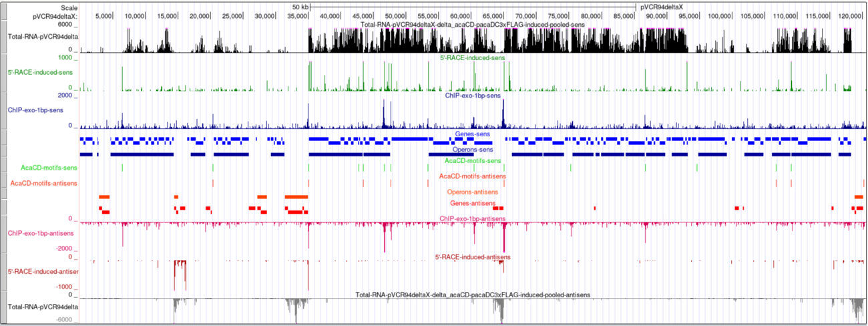Open the Genes-sens track center label
Viewport: 868px width, 326px height.
pyautogui.click(x=473, y=134)
